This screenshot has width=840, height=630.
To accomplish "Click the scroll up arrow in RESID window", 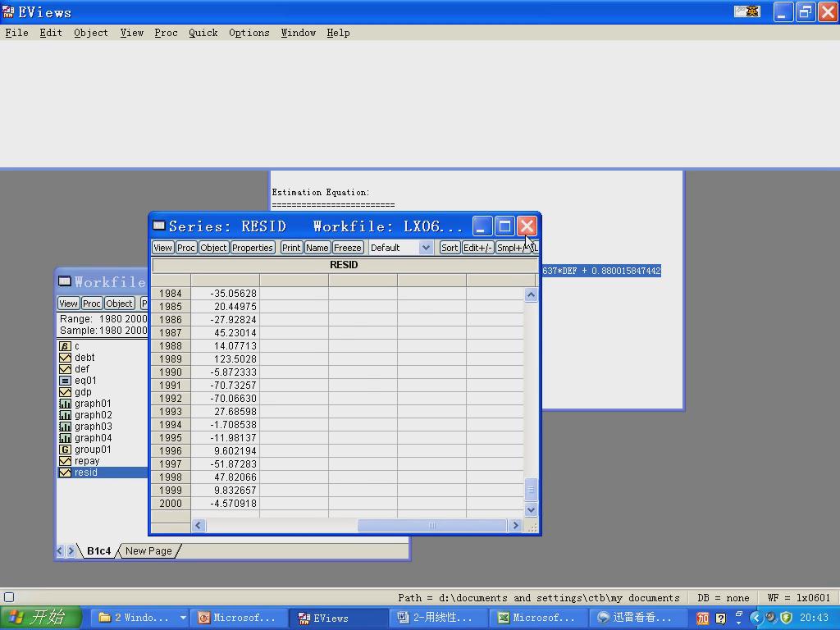I will (x=531, y=294).
